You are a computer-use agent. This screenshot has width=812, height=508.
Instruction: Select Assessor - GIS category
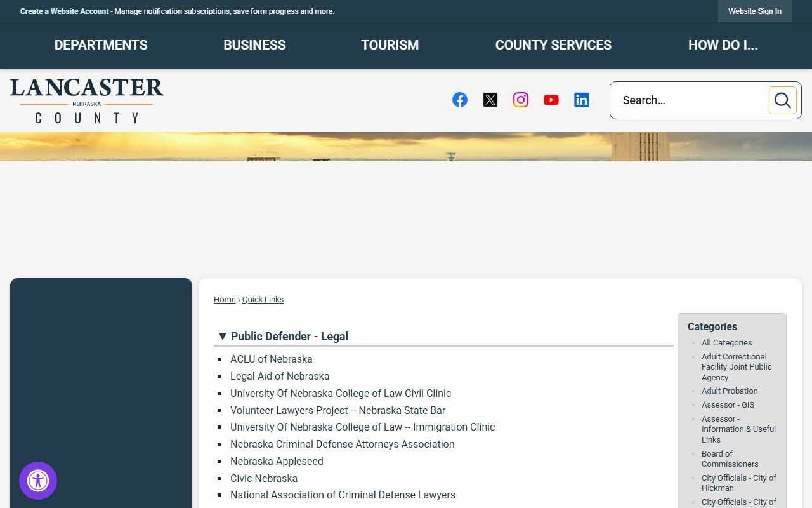(x=728, y=405)
